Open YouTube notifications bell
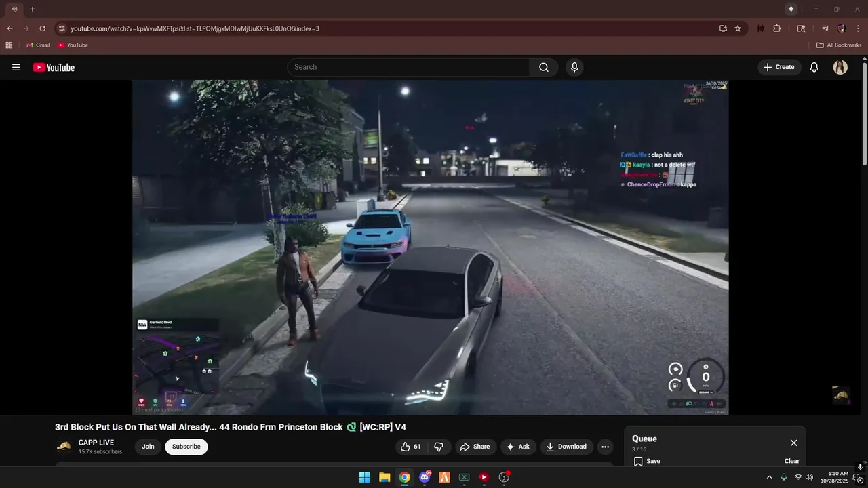This screenshot has height=488, width=868. pyautogui.click(x=814, y=67)
